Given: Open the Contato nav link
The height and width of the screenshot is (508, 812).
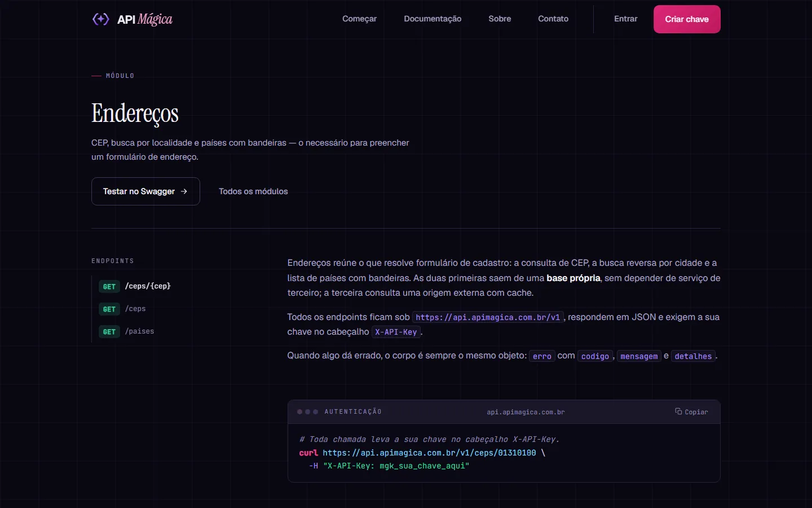Looking at the screenshot, I should coord(553,19).
